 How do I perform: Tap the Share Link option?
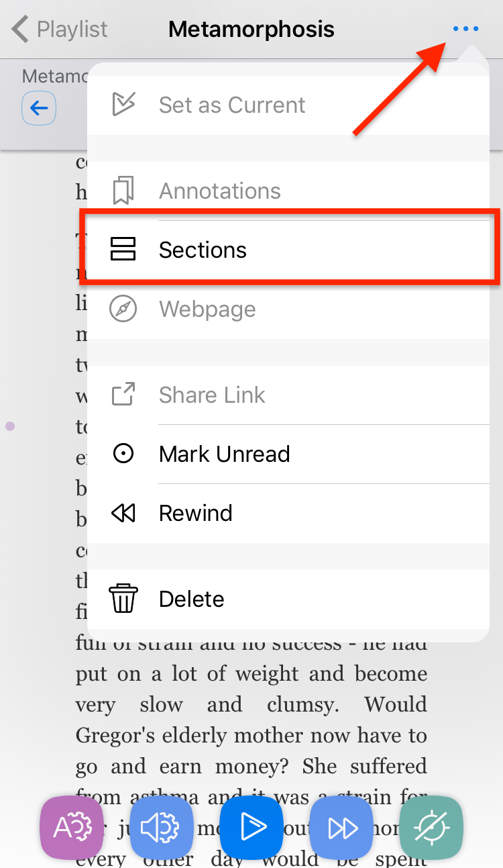click(x=288, y=395)
